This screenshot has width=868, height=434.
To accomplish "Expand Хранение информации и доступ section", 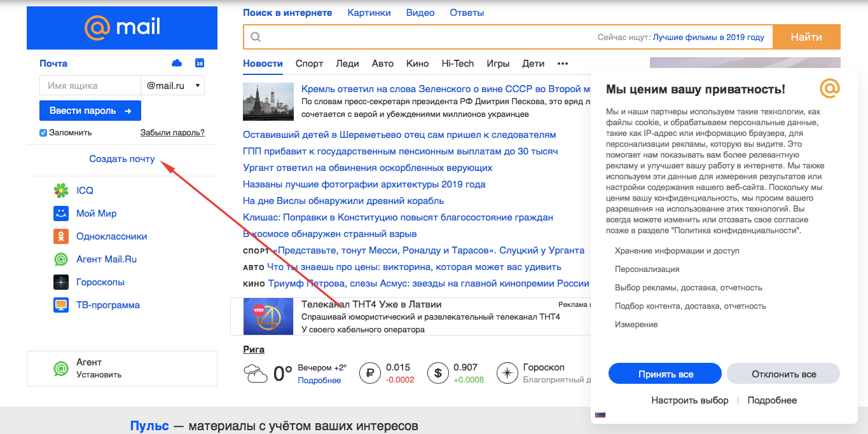I will click(x=677, y=251).
